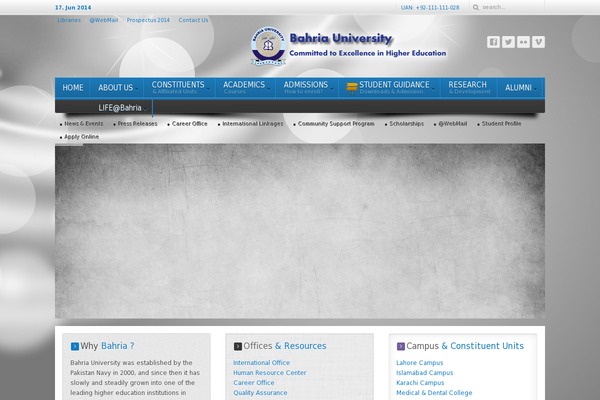Viewport: 600px width, 400px height.
Task: Open the STUDENT GUIDANCE menu
Action: 390,88
